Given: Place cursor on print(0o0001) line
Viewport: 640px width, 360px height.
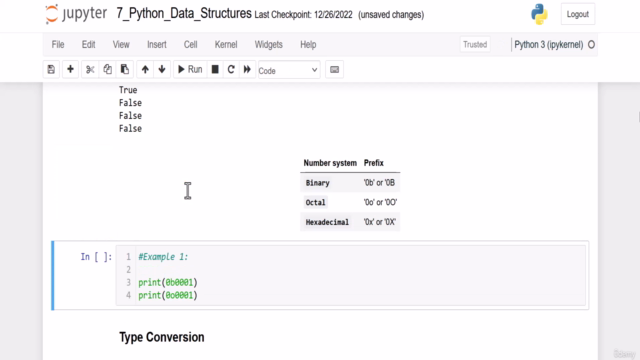Looking at the screenshot, I should (168, 295).
